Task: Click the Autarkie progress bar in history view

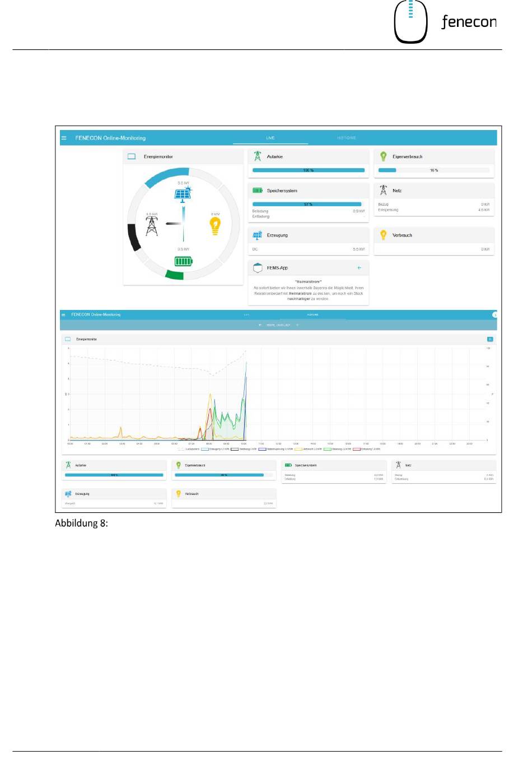Action: (x=114, y=475)
